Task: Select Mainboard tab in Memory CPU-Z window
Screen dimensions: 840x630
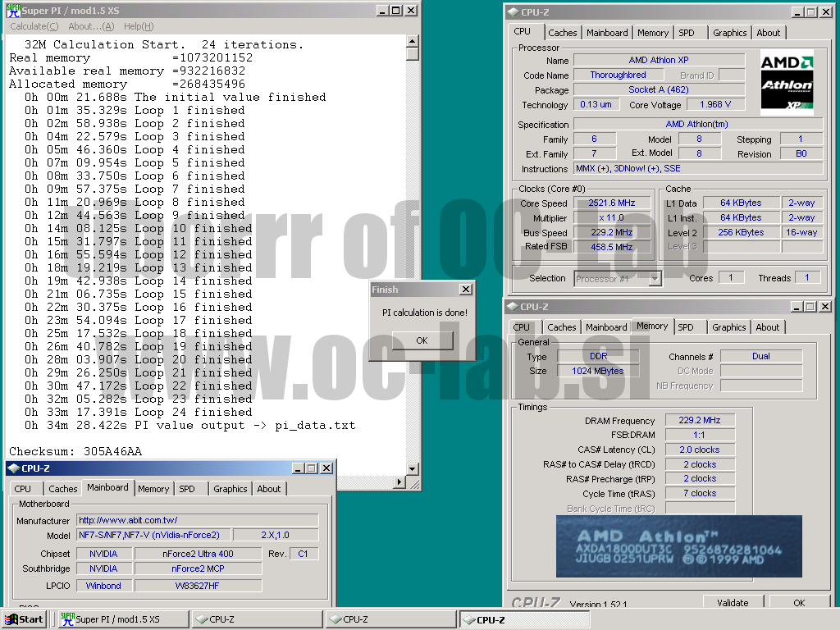Action: (606, 327)
